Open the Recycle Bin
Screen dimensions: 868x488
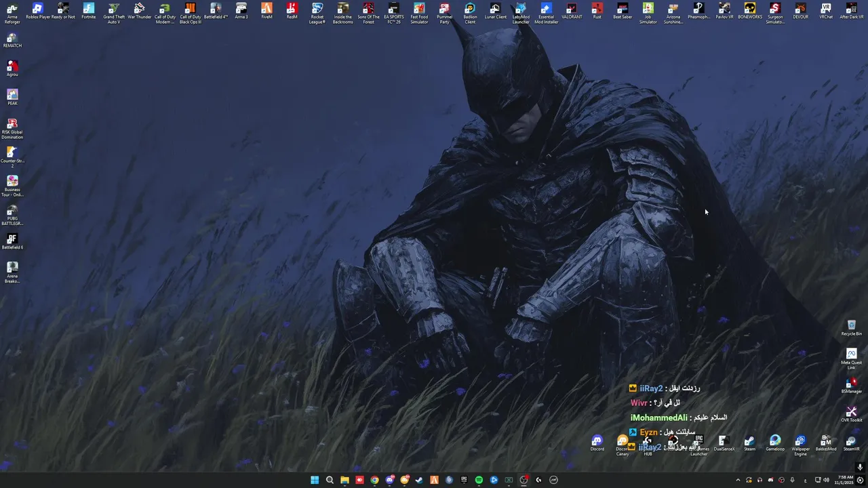point(852,328)
